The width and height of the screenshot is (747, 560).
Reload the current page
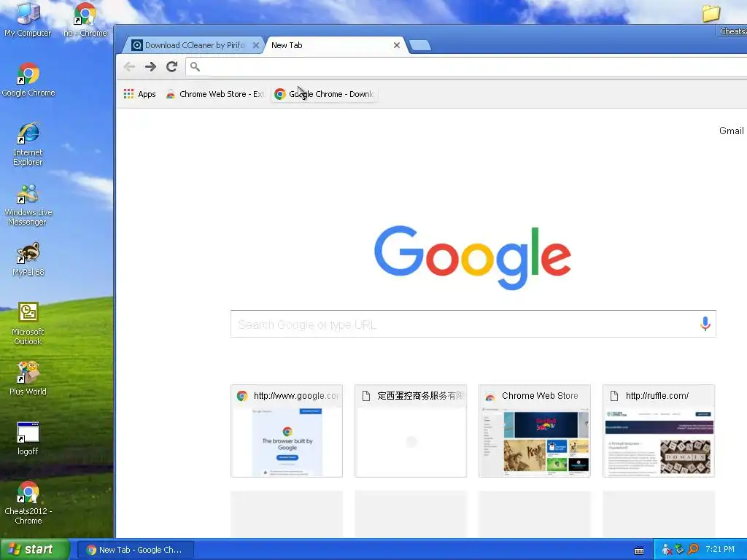[172, 66]
